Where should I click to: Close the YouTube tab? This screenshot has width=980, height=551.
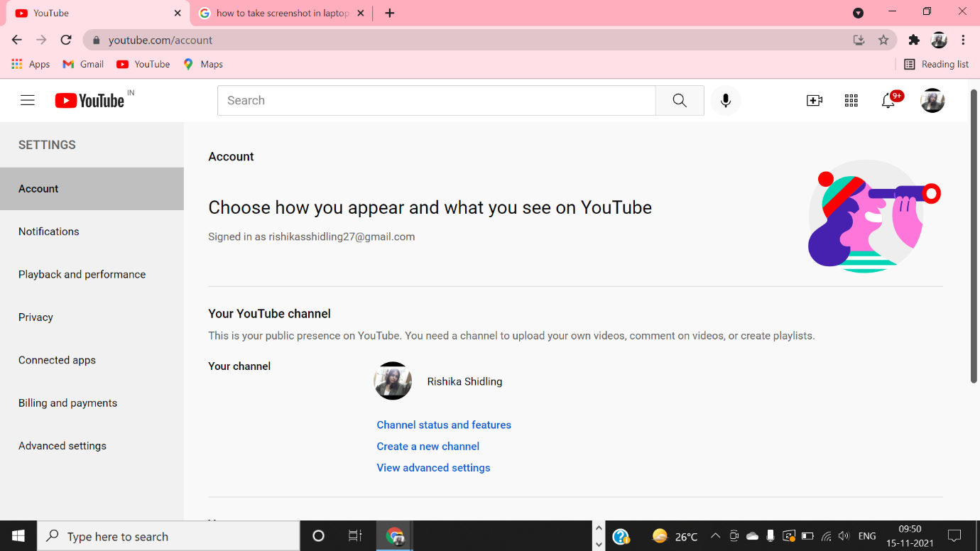click(x=178, y=13)
